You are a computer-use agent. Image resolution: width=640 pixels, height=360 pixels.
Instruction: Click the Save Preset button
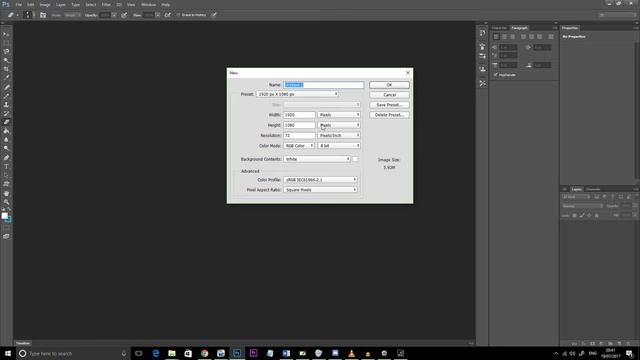[x=389, y=105]
